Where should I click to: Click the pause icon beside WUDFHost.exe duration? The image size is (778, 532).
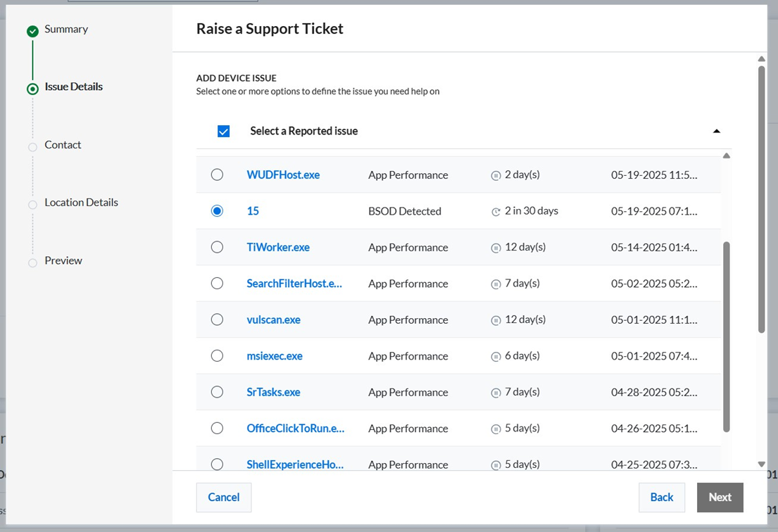pos(496,175)
